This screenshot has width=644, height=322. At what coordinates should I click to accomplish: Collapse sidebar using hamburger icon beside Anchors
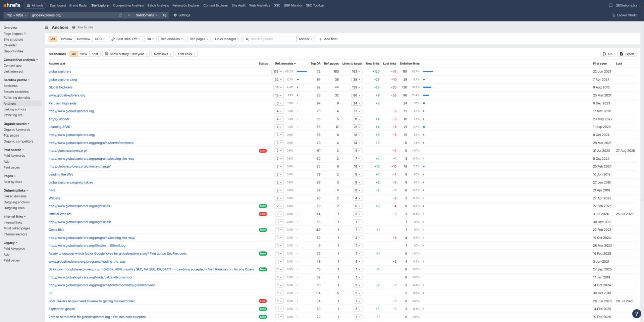coord(47,28)
